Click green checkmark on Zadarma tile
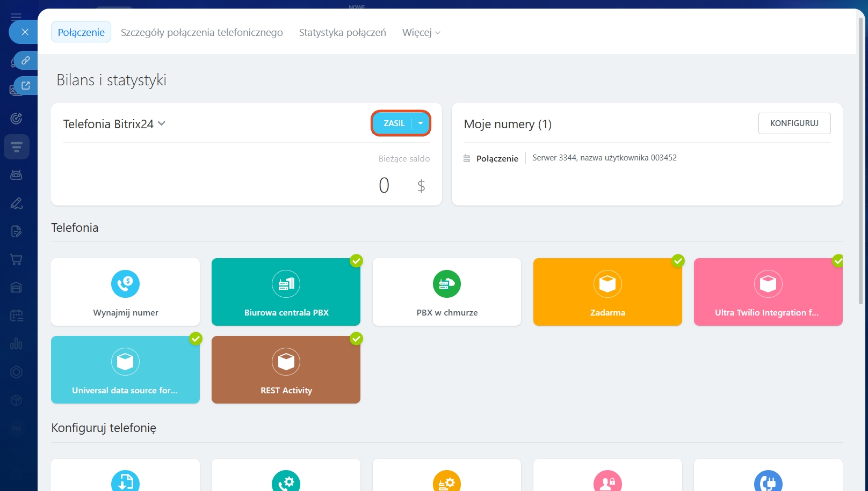This screenshot has height=491, width=868. tap(678, 261)
